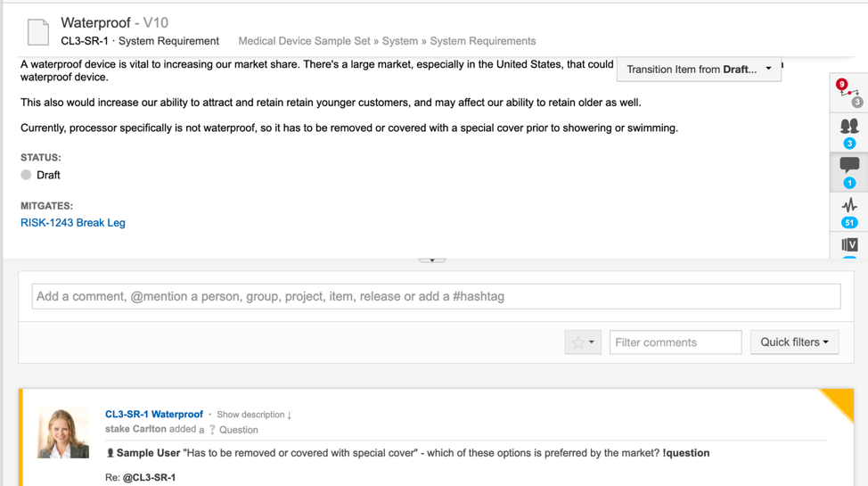Open the versions icon in sidebar
Viewport: 868px width, 486px height.
pos(848,245)
